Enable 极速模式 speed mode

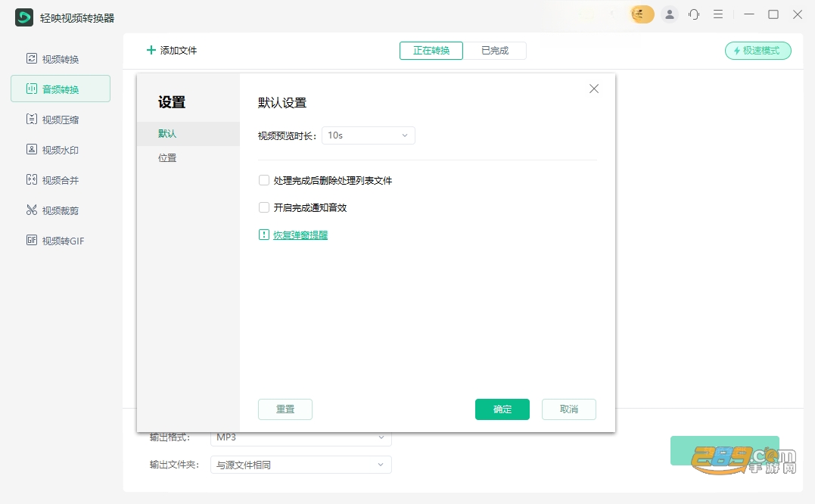(x=757, y=51)
